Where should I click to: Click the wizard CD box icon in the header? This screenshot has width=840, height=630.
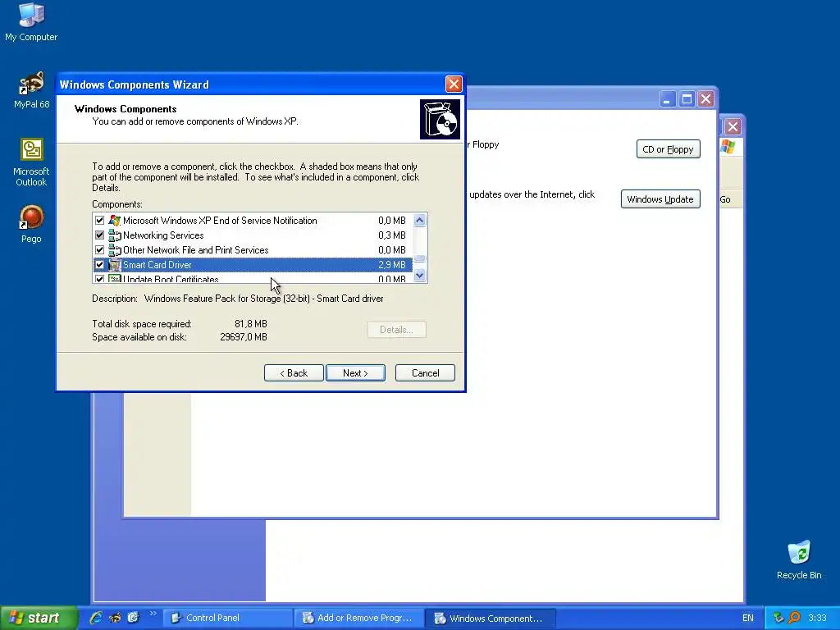[440, 119]
